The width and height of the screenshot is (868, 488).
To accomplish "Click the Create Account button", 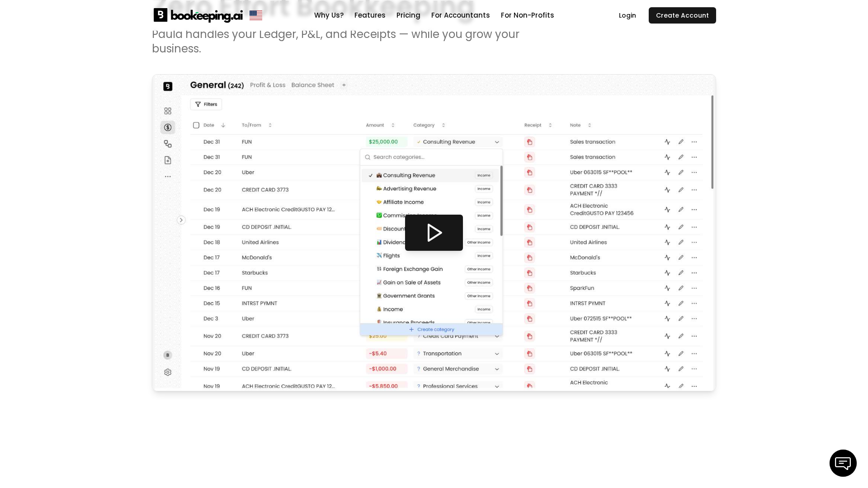I will 682,15.
